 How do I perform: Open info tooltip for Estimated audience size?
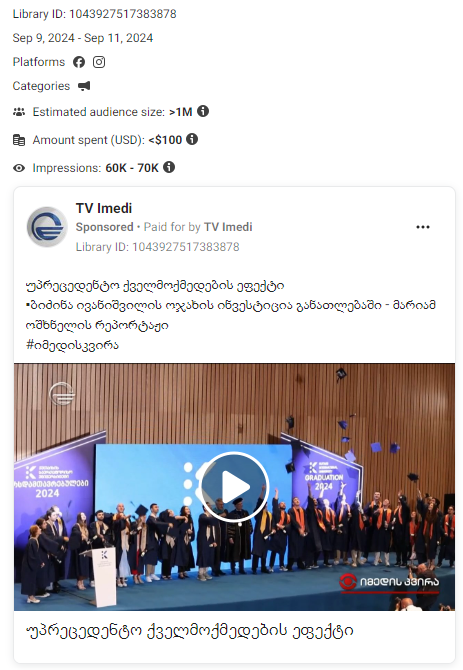(x=203, y=112)
